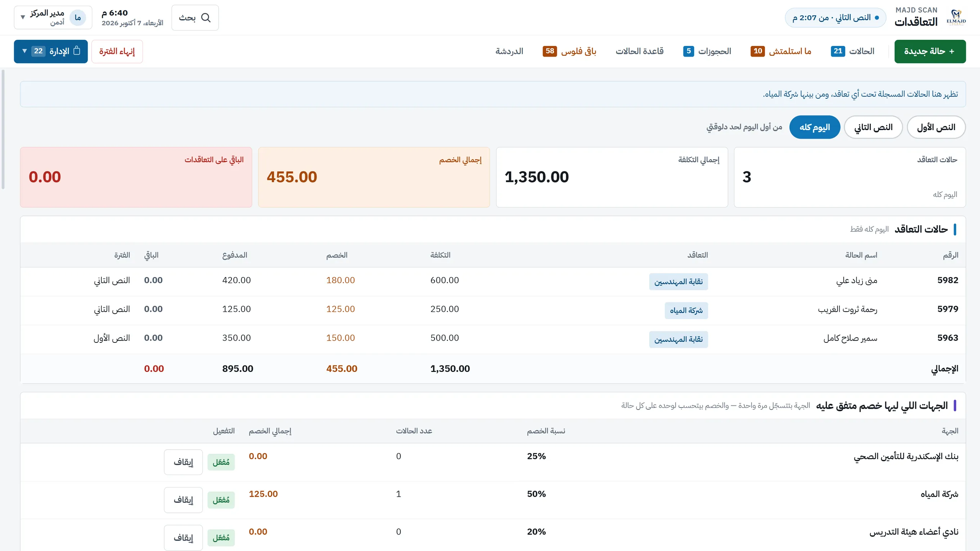
Task: Click نقابة المهندسين tag for سمير صلاح كامل
Action: (x=678, y=339)
